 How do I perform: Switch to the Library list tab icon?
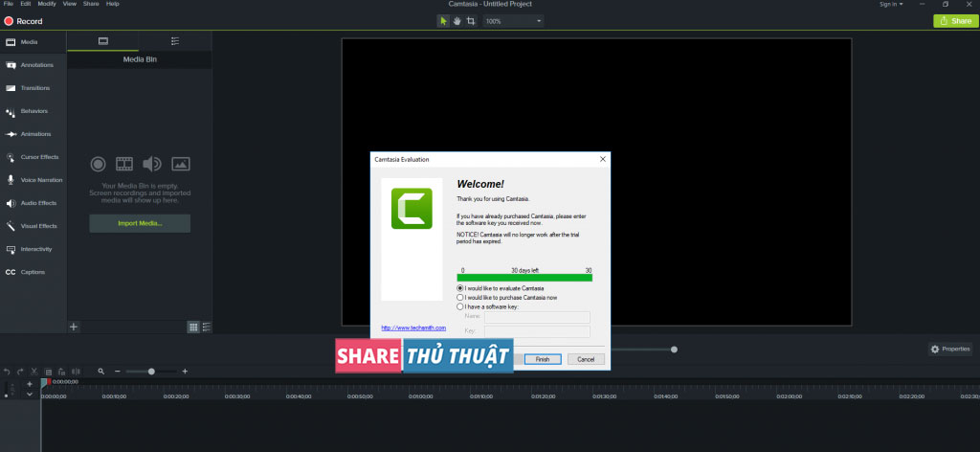pyautogui.click(x=175, y=41)
